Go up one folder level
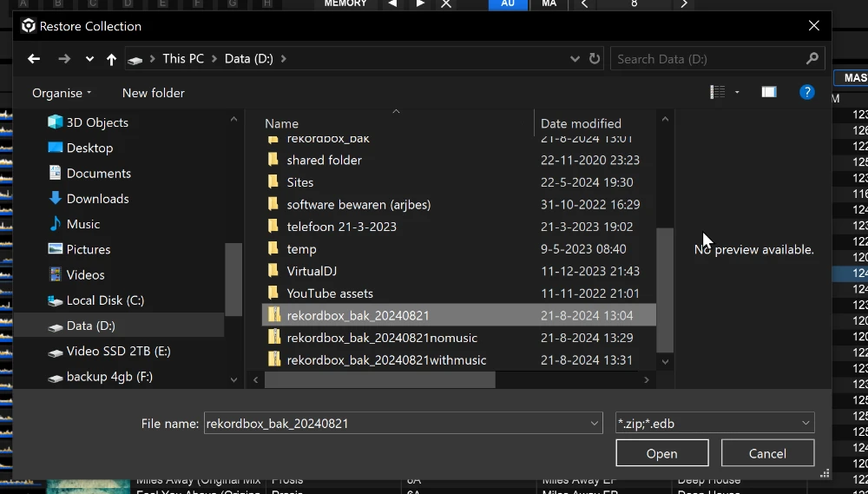 tap(111, 59)
